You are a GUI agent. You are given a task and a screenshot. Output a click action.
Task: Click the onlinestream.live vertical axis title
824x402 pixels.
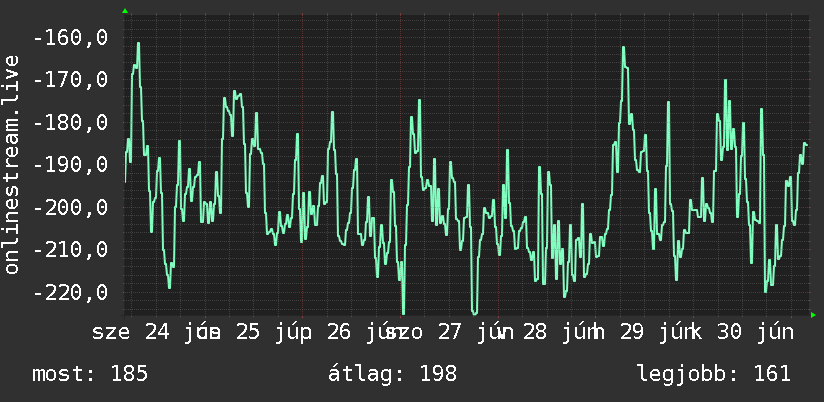11,164
